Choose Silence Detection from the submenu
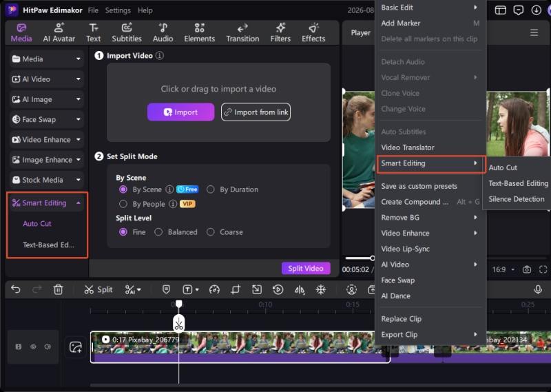 click(516, 199)
